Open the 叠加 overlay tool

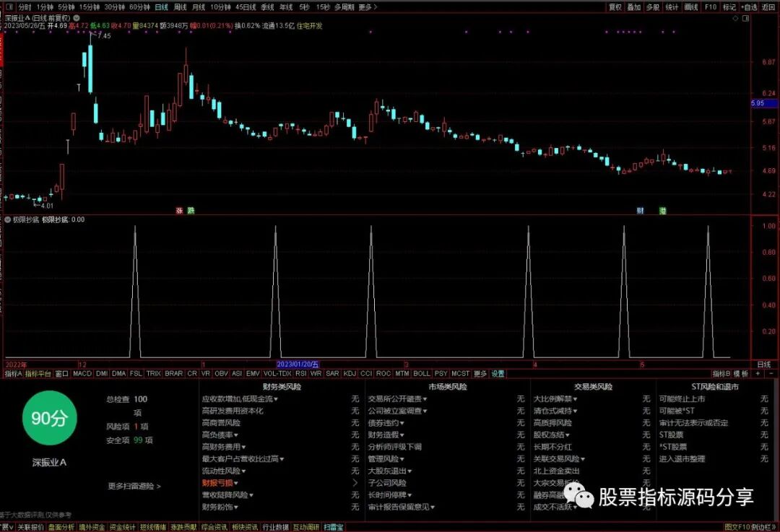634,7
